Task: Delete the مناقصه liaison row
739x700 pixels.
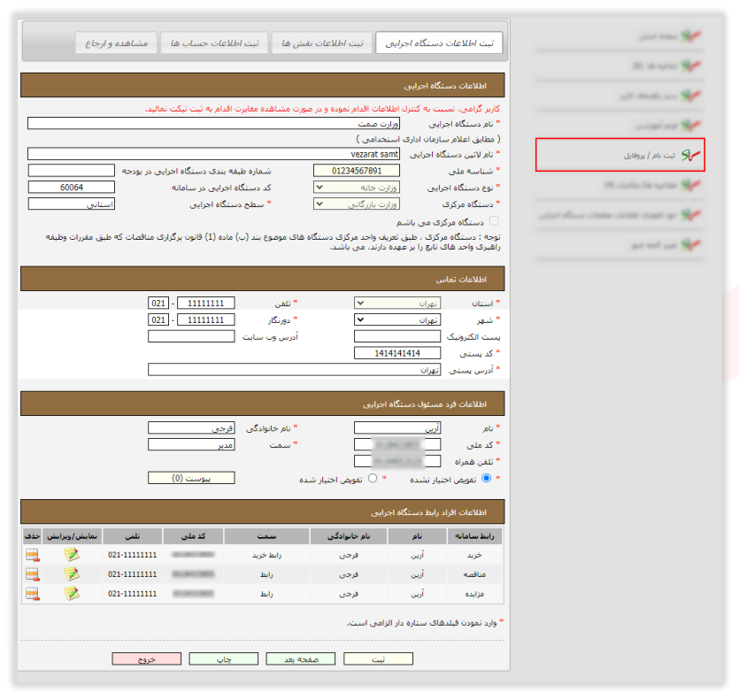Action: point(33,574)
